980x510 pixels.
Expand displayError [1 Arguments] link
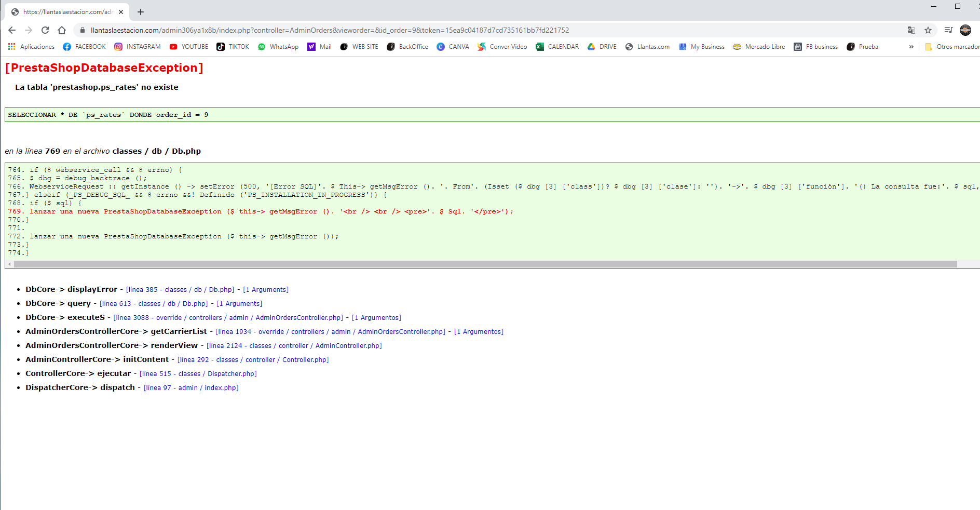[x=266, y=290]
